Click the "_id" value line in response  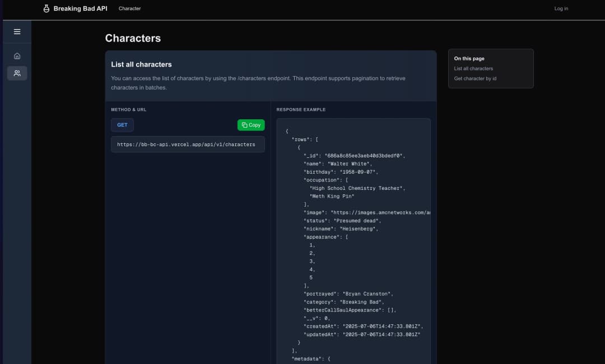(x=354, y=156)
